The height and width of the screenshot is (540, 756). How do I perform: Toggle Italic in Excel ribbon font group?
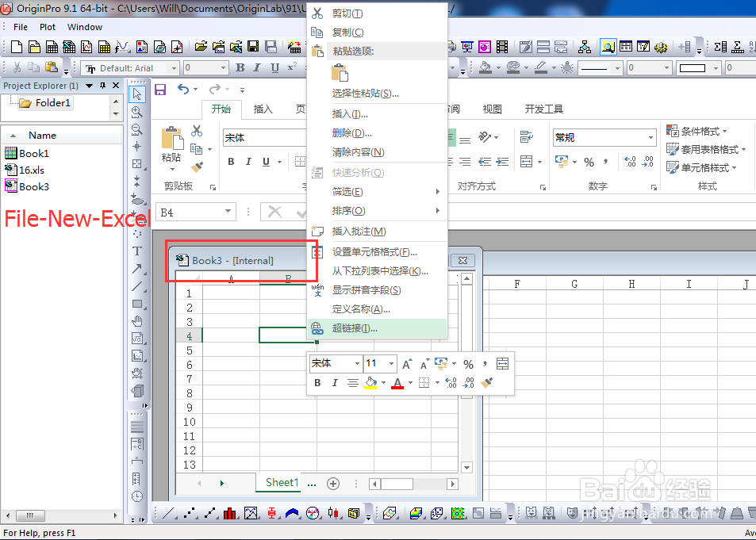tap(248, 162)
